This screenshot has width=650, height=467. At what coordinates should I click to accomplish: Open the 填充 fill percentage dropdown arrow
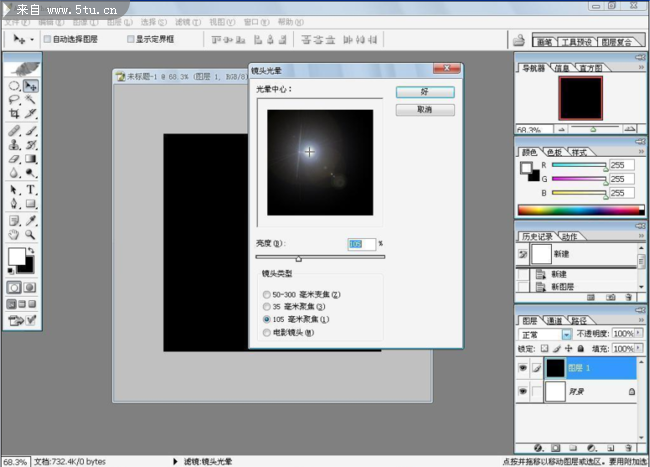(640, 348)
